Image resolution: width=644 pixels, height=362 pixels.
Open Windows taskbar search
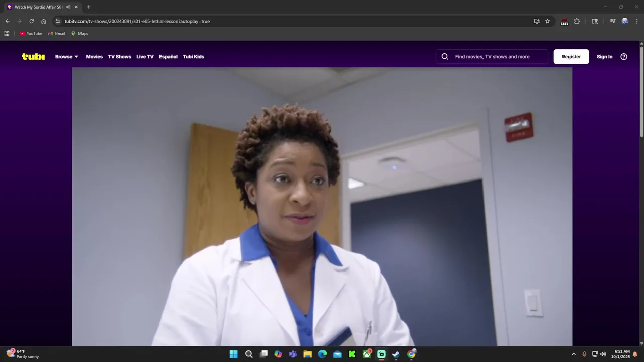coord(249,354)
